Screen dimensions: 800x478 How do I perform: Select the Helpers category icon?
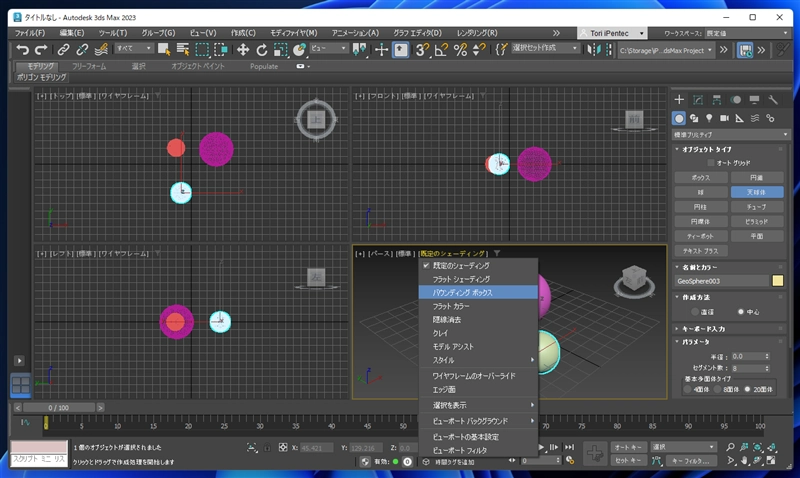[740, 118]
